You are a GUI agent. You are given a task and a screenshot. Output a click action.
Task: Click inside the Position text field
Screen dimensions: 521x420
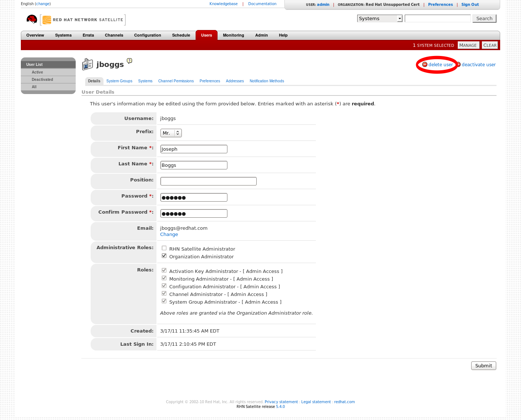click(208, 181)
